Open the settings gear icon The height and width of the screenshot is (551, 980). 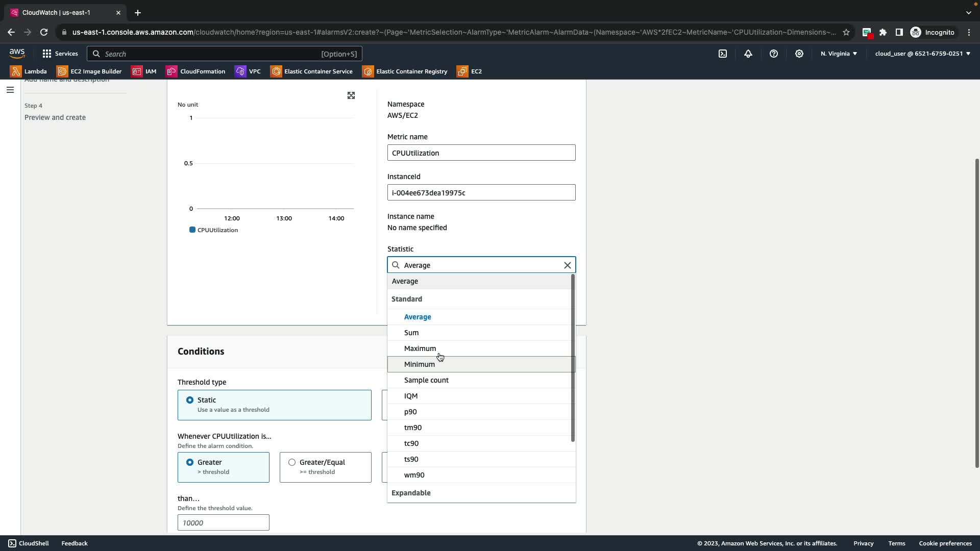point(799,54)
